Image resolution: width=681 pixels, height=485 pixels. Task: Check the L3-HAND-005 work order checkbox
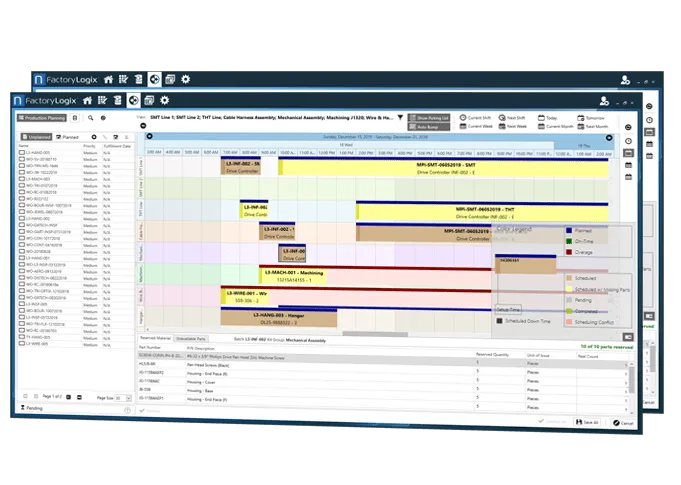coord(21,153)
